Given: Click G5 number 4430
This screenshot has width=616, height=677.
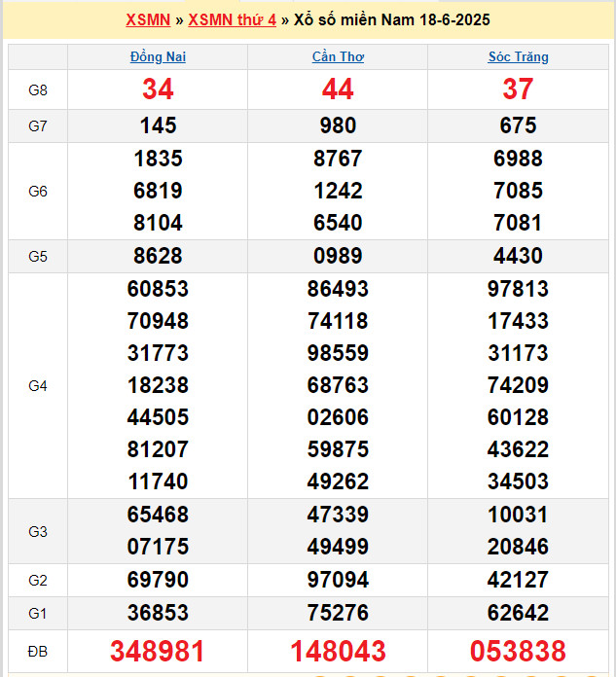Looking at the screenshot, I should (x=518, y=256).
